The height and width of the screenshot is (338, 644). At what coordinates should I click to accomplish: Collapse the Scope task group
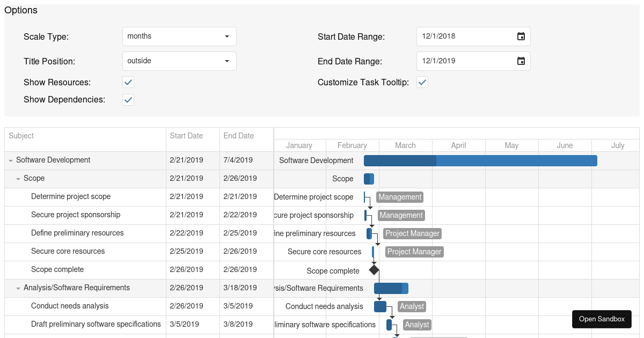(18, 179)
